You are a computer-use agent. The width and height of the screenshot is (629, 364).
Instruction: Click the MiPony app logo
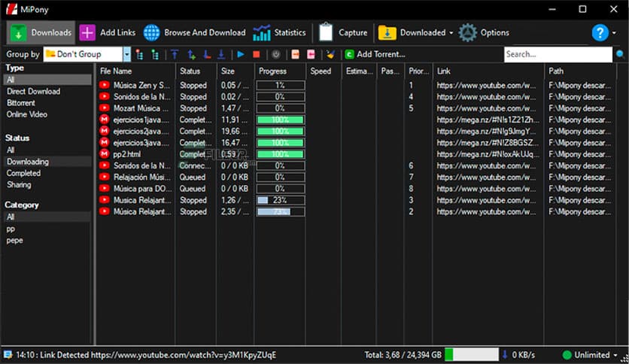pyautogui.click(x=11, y=8)
